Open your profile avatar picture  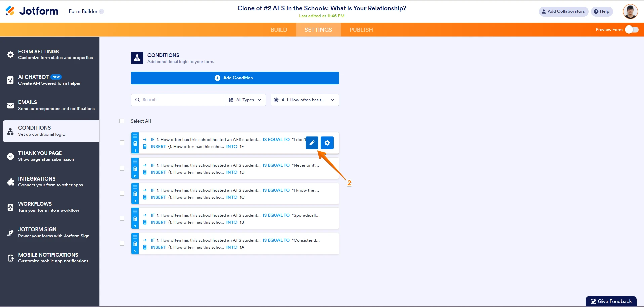630,11
